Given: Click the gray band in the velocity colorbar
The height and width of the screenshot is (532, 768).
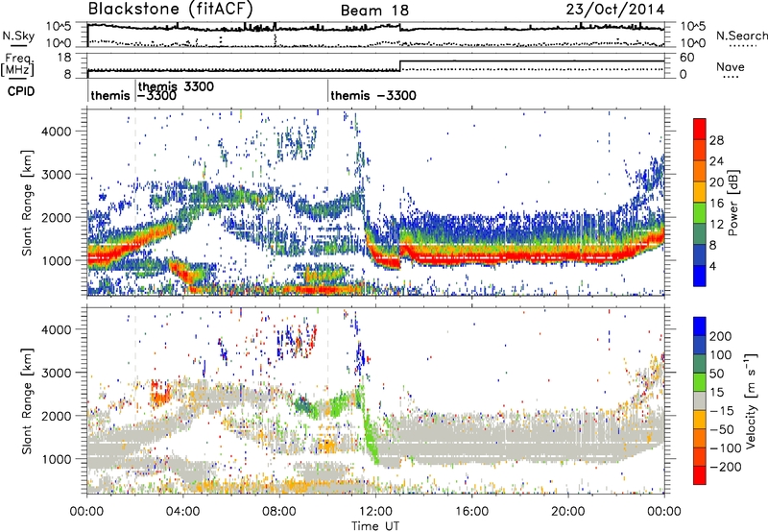Looking at the screenshot, I should coord(700,401).
